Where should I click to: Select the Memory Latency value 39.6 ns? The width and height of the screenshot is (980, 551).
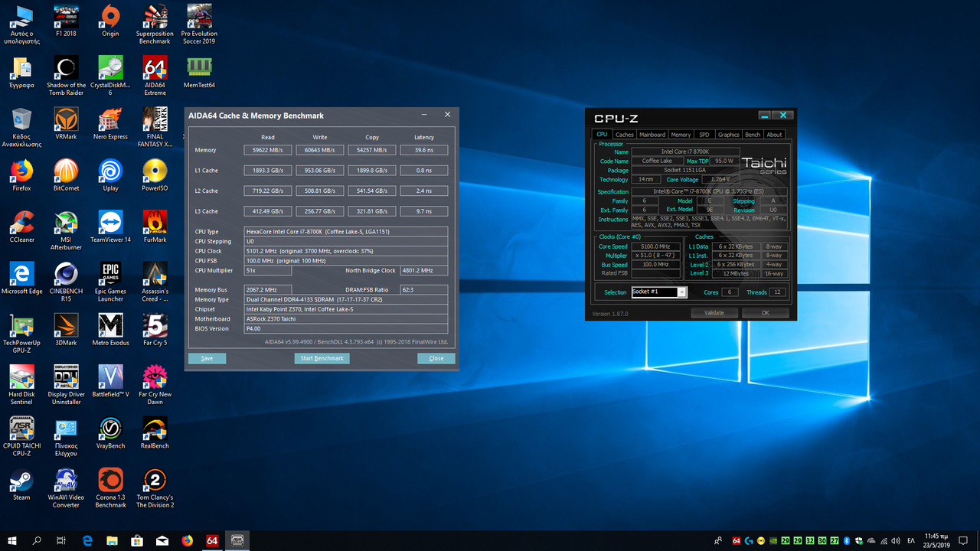pos(424,150)
